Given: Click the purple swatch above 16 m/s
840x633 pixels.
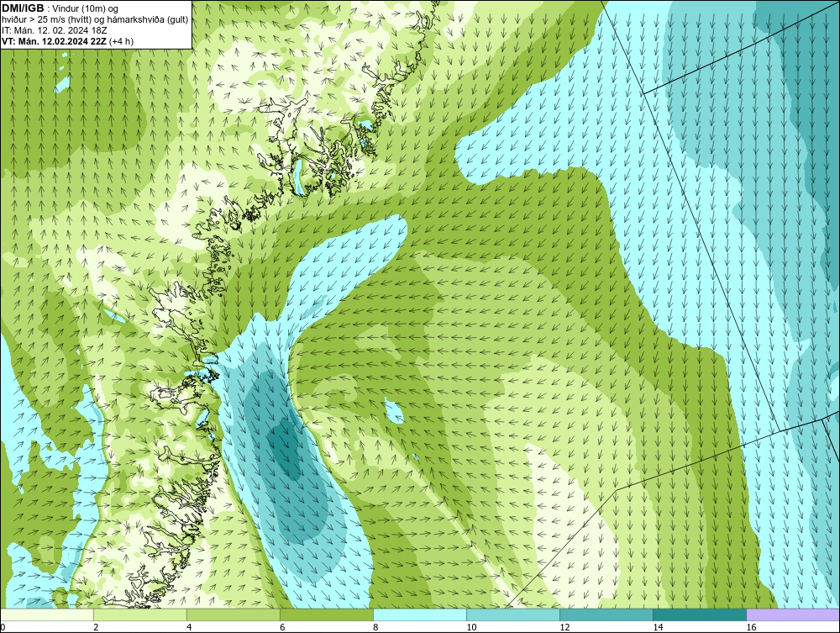Looking at the screenshot, I should click(793, 615).
